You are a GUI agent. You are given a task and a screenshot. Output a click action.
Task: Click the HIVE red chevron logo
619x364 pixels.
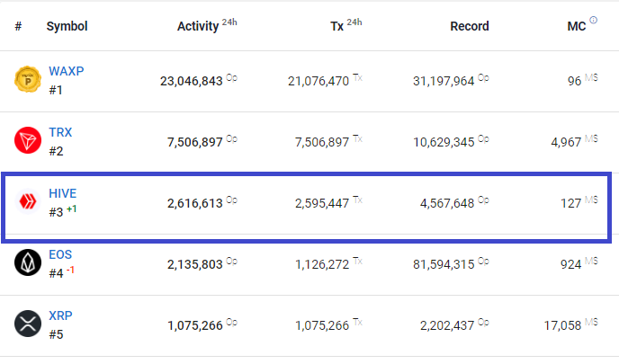pos(28,201)
